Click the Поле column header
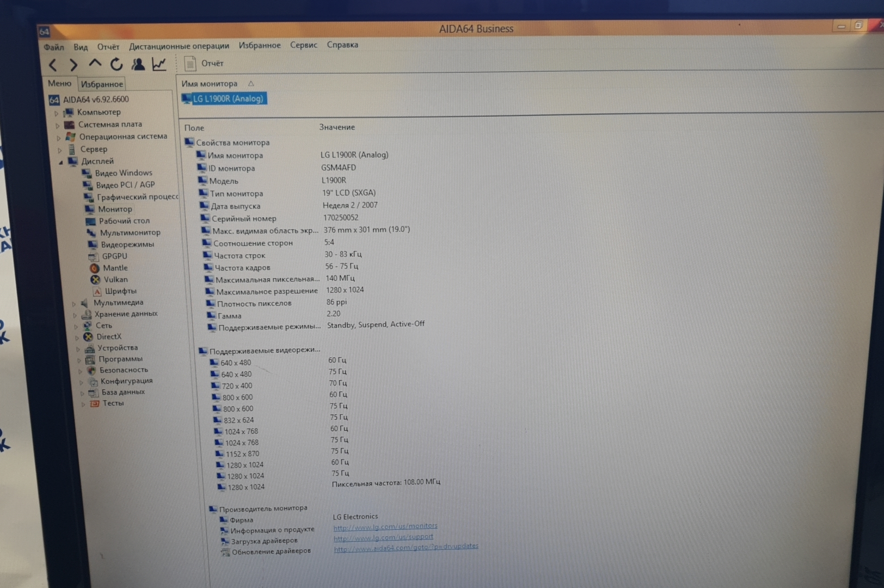The width and height of the screenshot is (884, 588). 194,128
